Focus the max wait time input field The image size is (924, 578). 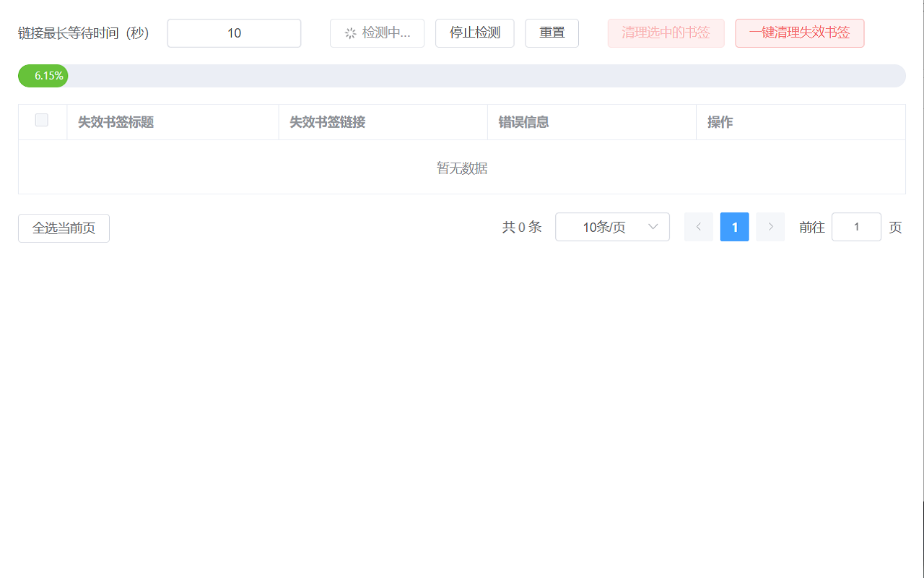(234, 33)
